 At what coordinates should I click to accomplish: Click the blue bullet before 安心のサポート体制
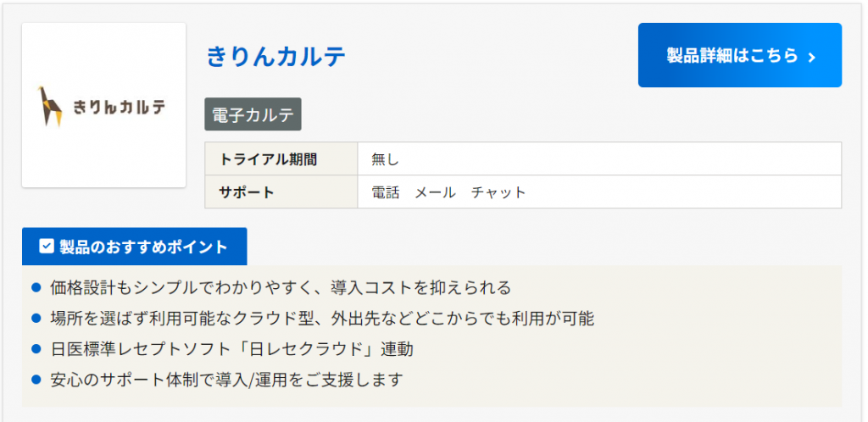pos(36,379)
